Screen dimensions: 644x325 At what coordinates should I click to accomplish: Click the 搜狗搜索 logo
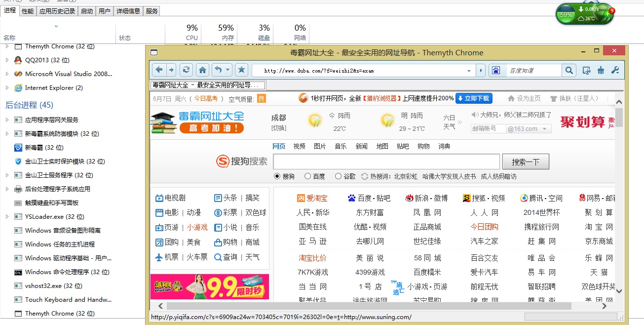(x=242, y=161)
